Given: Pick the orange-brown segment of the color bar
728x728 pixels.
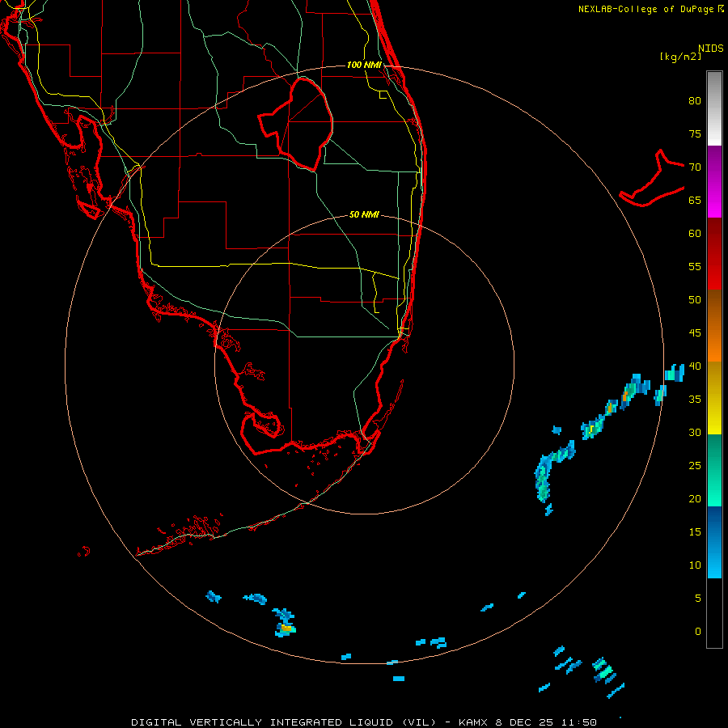Looking at the screenshot, I should pyautogui.click(x=714, y=325).
